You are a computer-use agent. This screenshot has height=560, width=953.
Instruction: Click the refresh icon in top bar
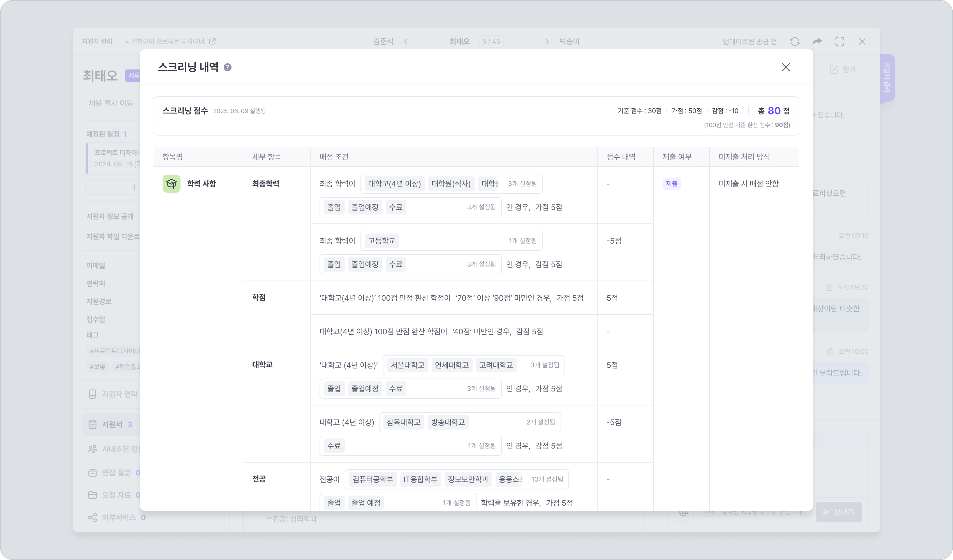point(795,41)
